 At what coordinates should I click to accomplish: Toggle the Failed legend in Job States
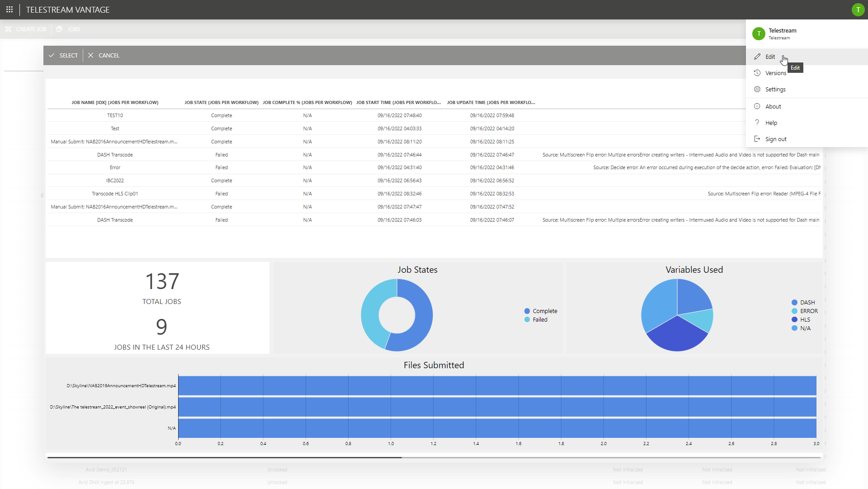click(536, 320)
